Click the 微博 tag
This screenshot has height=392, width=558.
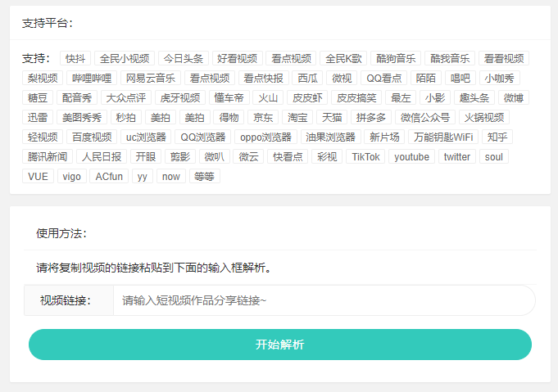pyautogui.click(x=514, y=97)
